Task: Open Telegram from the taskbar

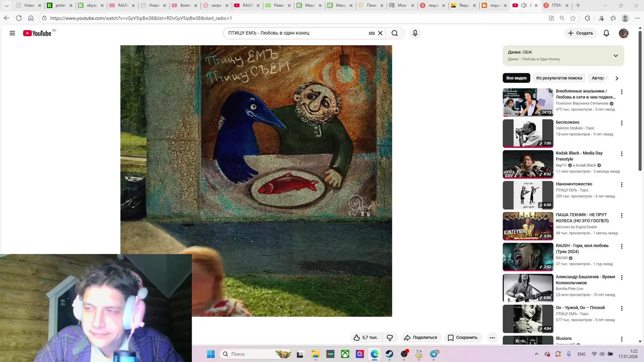Action: (x=434, y=354)
